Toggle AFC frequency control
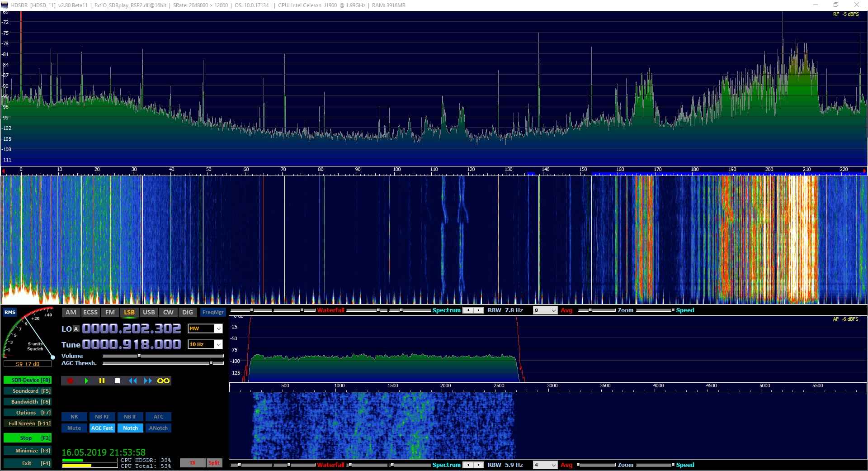The image size is (868, 471). click(x=158, y=417)
